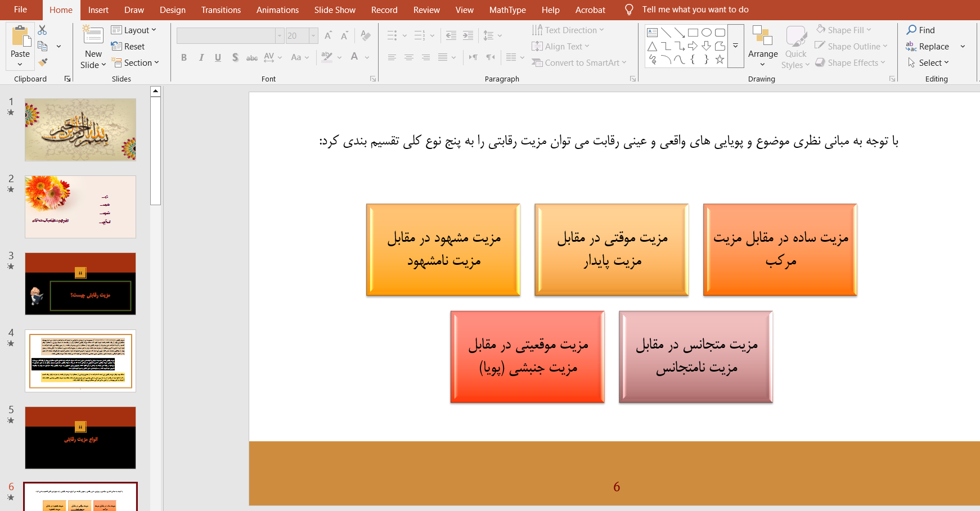Switch to the Slide Show tab
The width and height of the screenshot is (980, 511).
click(335, 10)
